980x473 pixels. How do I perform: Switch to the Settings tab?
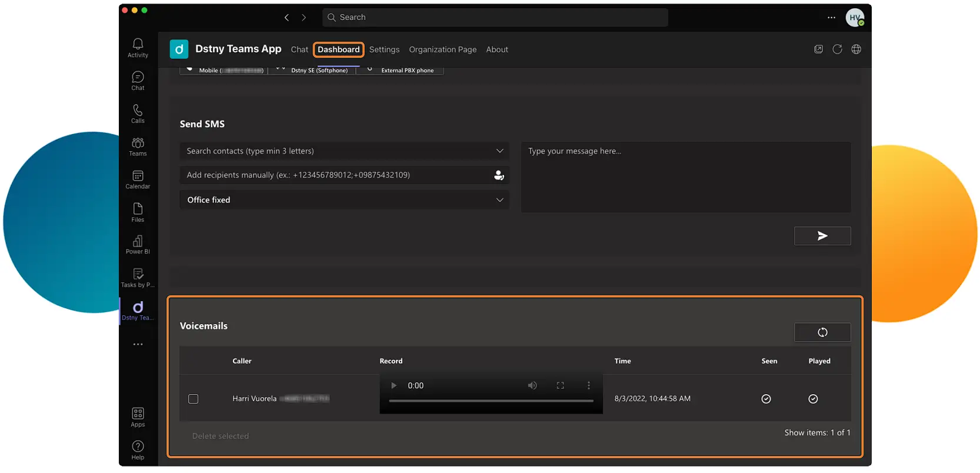tap(384, 49)
